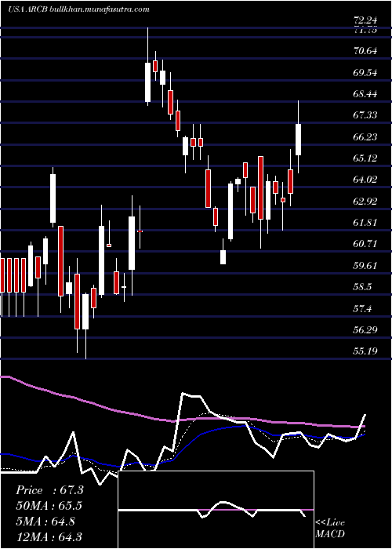The width and height of the screenshot is (392, 549).
Task: Click the 66.23 price axis label
Action: pos(365,137)
